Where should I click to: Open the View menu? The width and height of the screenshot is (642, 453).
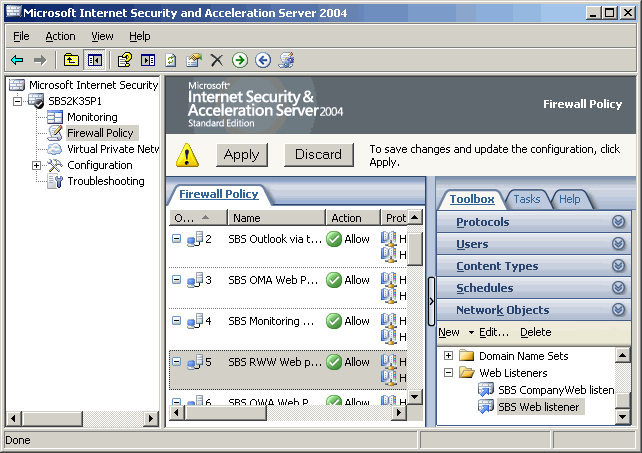pos(102,36)
